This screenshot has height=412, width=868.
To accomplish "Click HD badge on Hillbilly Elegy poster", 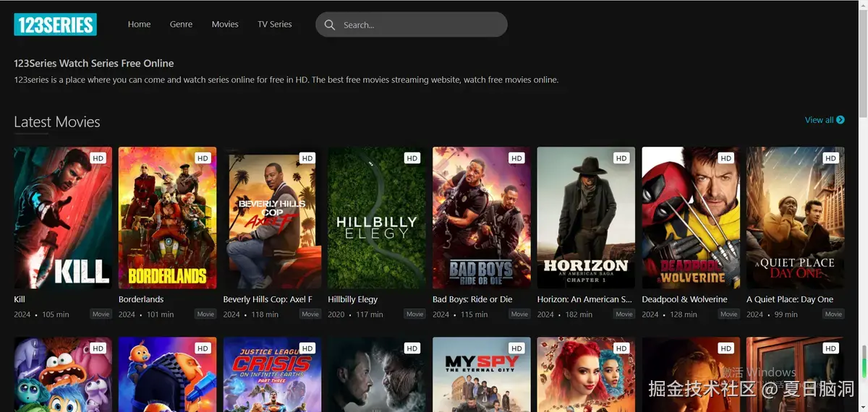I will [x=412, y=158].
